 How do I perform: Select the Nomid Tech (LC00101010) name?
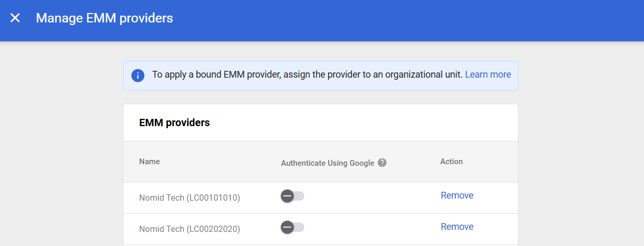click(x=190, y=198)
